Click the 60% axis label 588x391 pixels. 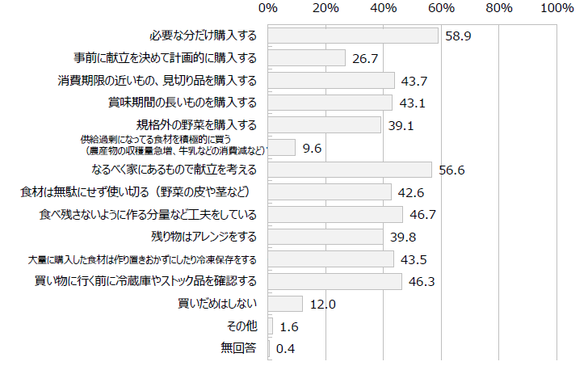tap(442, 9)
